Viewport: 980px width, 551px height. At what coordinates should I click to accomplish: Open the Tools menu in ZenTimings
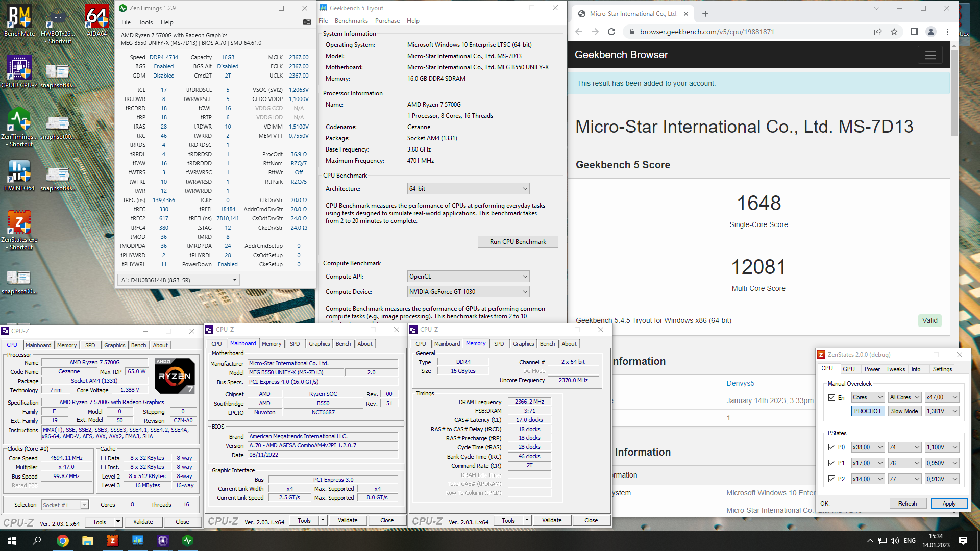(145, 22)
